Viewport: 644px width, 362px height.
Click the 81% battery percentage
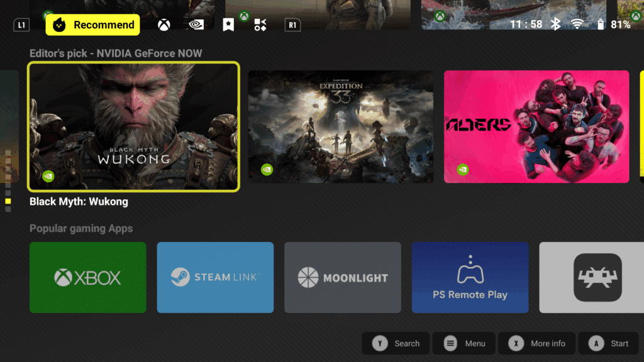(621, 25)
